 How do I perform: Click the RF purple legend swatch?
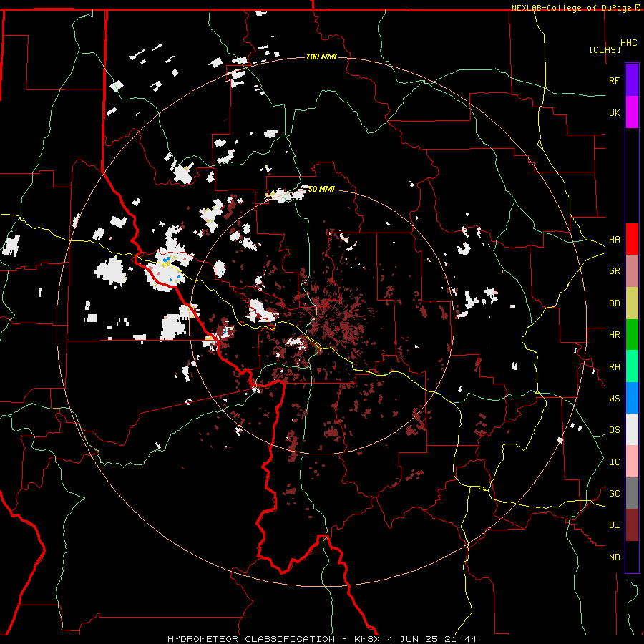pos(632,80)
